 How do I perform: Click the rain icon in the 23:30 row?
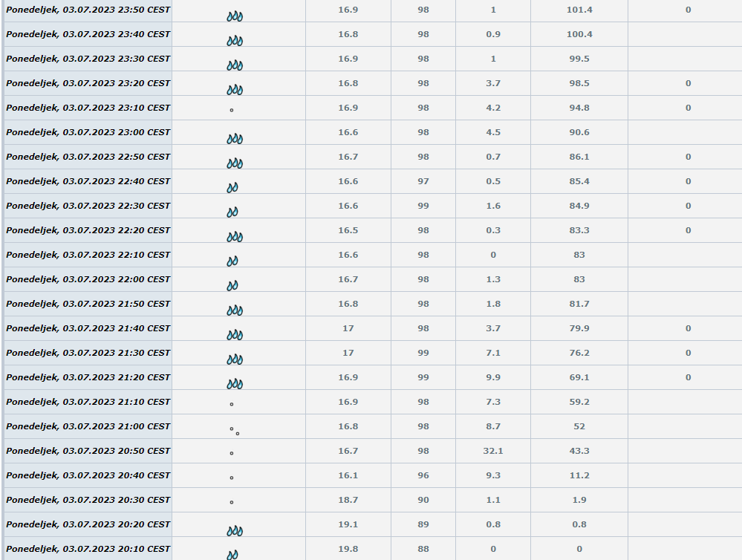(x=235, y=66)
